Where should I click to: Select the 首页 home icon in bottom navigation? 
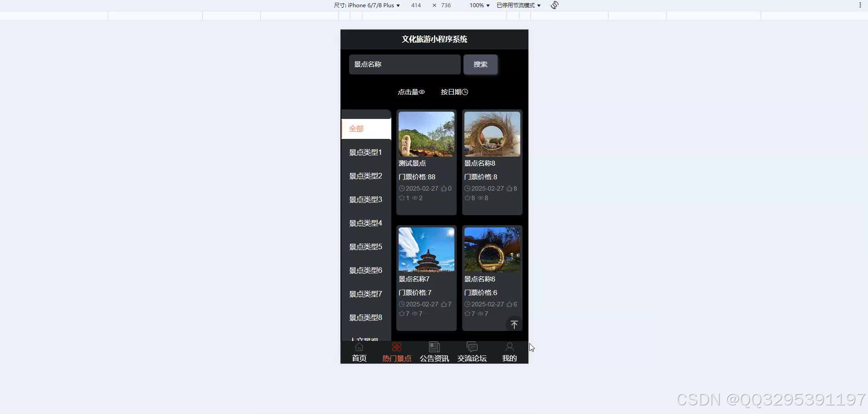coord(359,346)
